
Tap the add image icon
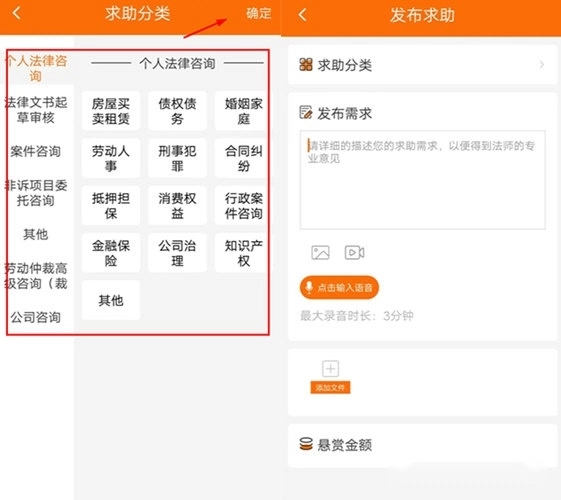pyautogui.click(x=320, y=253)
